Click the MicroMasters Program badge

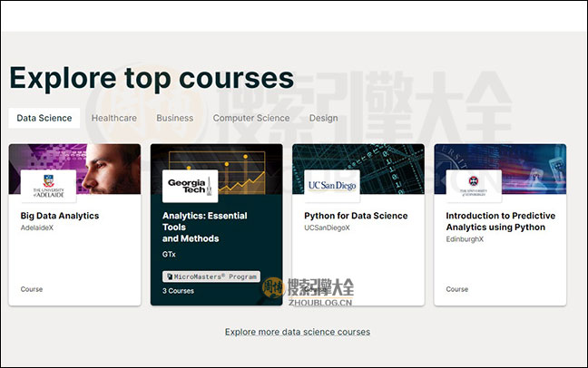(211, 276)
